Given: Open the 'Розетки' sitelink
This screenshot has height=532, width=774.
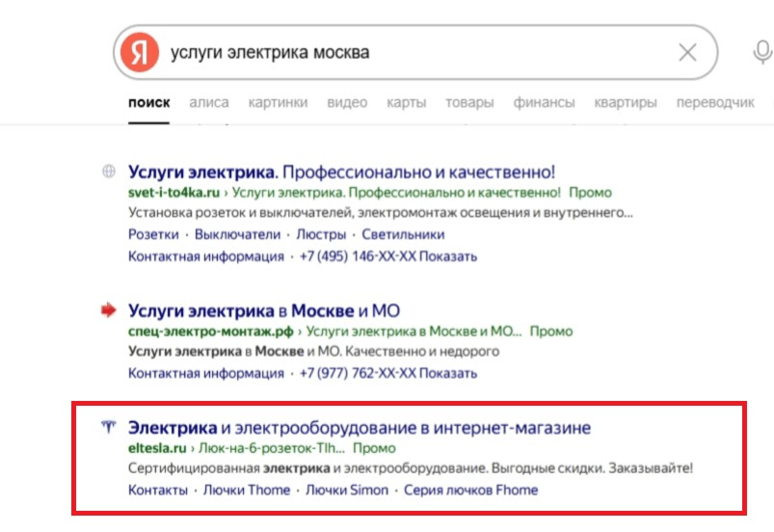Looking at the screenshot, I should coord(153,234).
